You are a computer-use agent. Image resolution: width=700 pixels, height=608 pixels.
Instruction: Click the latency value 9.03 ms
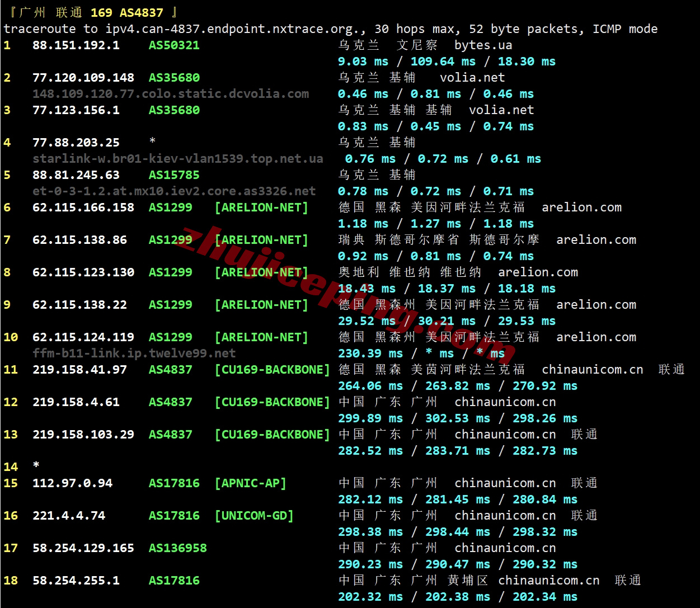click(x=363, y=62)
